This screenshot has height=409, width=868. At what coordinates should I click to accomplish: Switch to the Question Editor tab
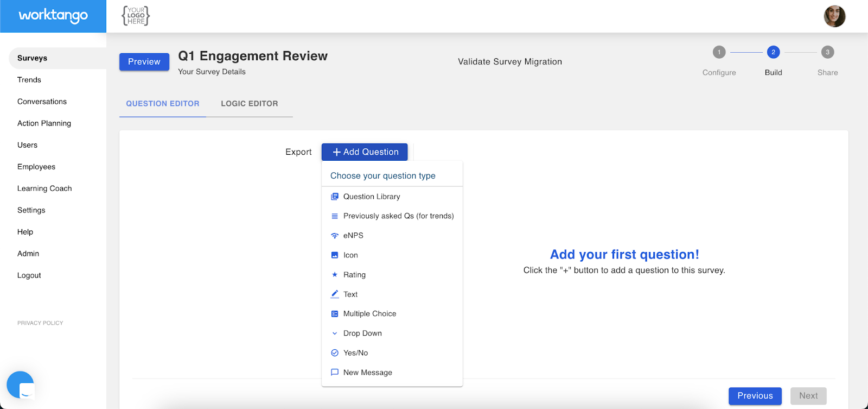pos(163,104)
